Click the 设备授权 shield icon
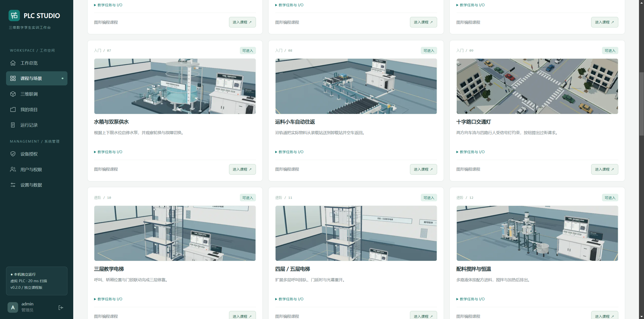 [13, 154]
